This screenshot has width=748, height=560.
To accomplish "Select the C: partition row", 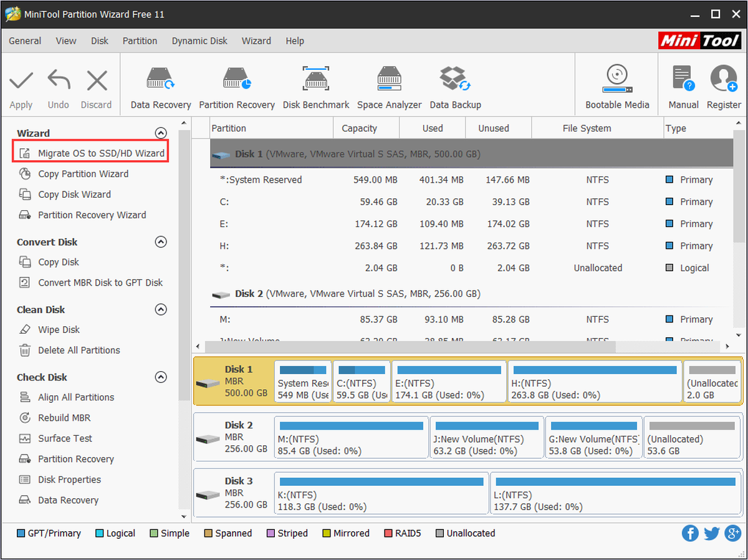I will tap(471, 202).
